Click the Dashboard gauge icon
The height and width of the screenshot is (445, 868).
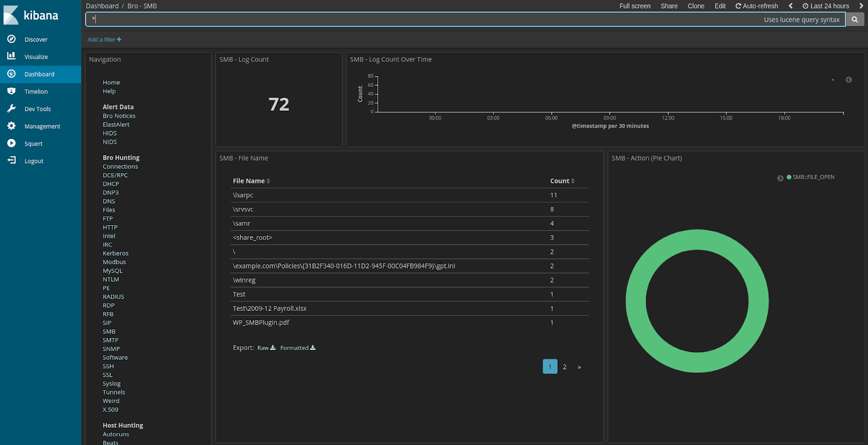pos(11,74)
